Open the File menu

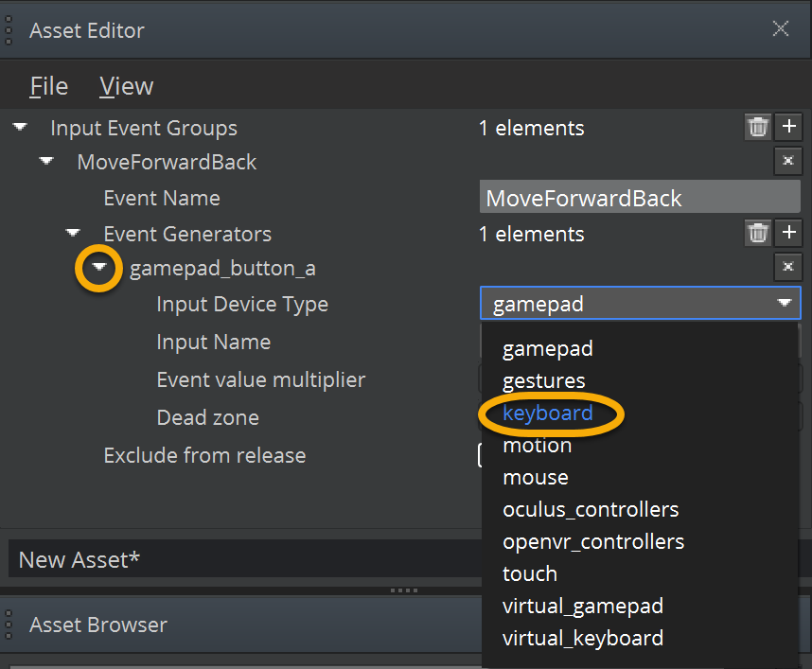[48, 86]
